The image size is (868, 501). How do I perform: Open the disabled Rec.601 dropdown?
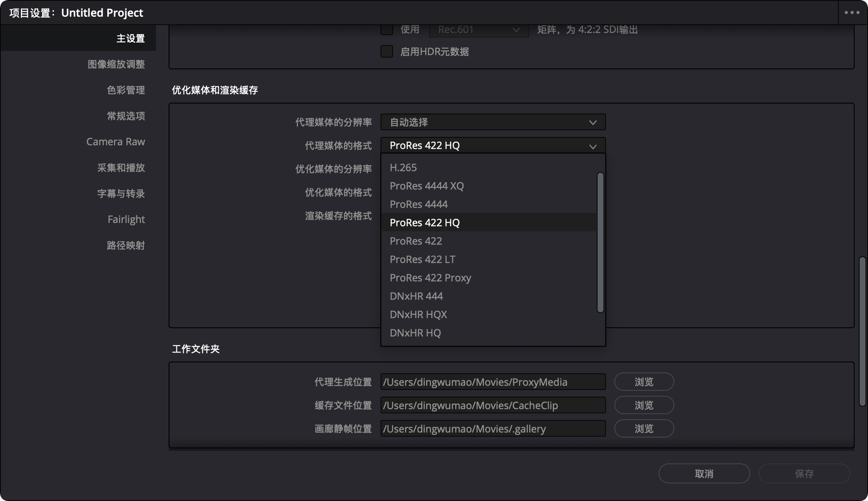coord(478,30)
